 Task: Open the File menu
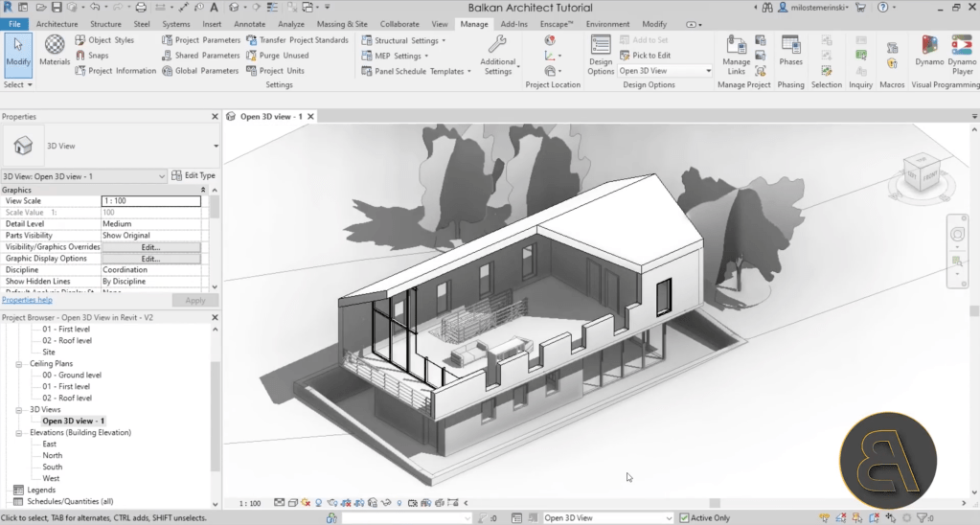point(15,24)
